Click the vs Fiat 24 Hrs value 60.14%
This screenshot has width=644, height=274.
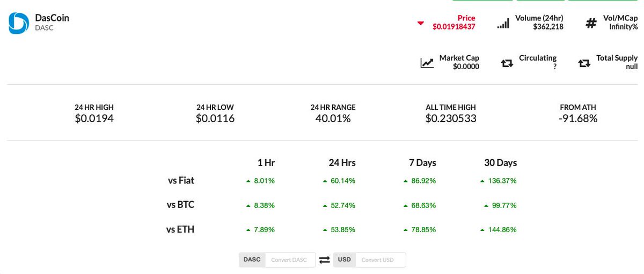coord(343,181)
